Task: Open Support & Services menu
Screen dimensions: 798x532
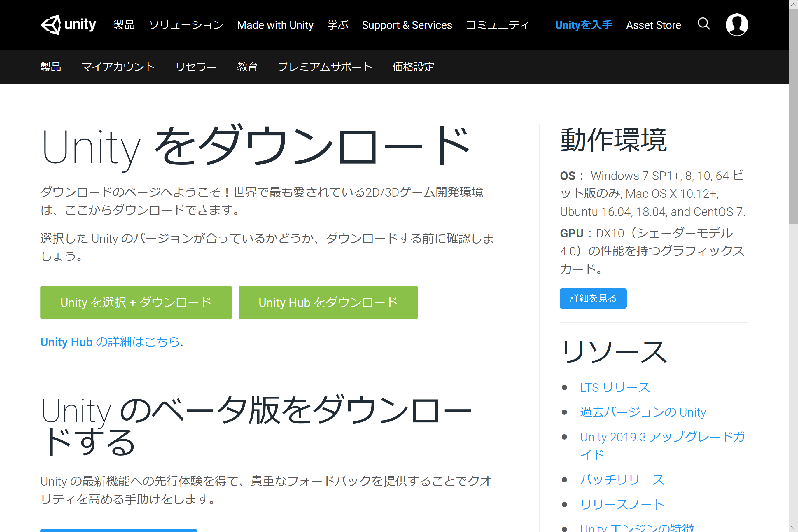Action: pyautogui.click(x=407, y=25)
